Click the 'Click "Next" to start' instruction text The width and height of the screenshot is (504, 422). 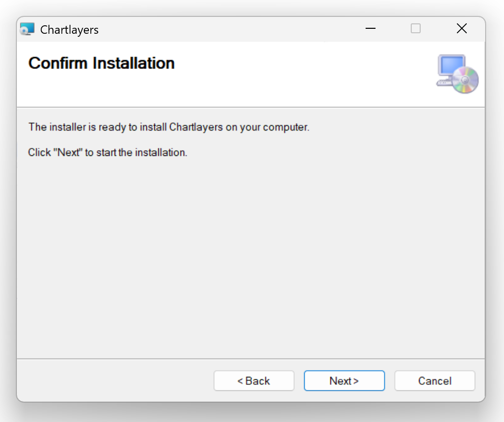click(x=108, y=152)
